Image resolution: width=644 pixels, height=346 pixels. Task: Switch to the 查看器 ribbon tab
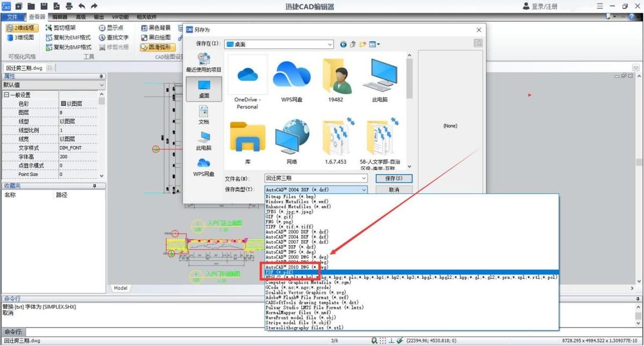pyautogui.click(x=37, y=17)
